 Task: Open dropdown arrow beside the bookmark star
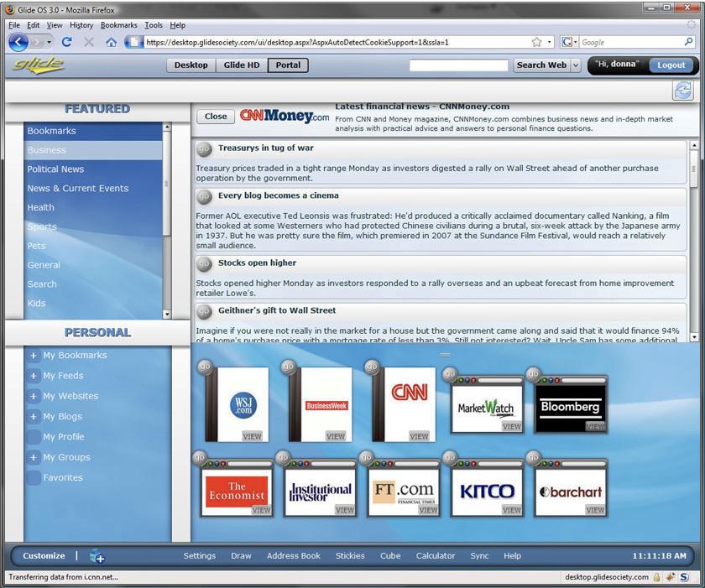tap(549, 42)
